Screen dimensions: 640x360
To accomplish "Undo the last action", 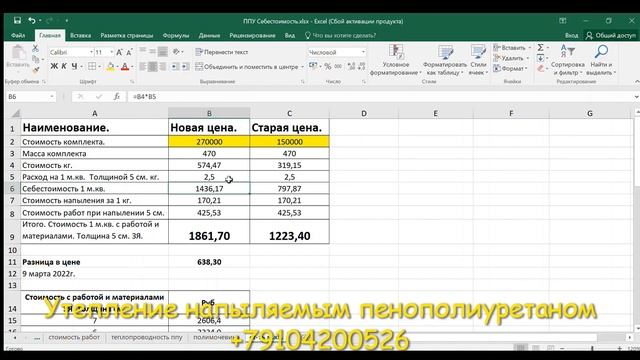I will [32, 20].
